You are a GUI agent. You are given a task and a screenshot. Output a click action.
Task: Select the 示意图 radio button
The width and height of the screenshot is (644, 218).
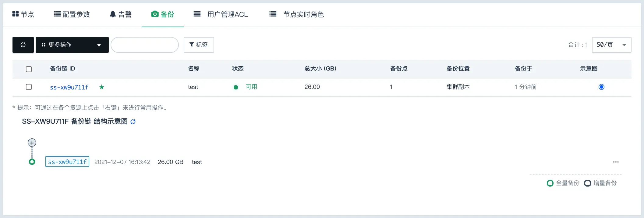coord(601,87)
